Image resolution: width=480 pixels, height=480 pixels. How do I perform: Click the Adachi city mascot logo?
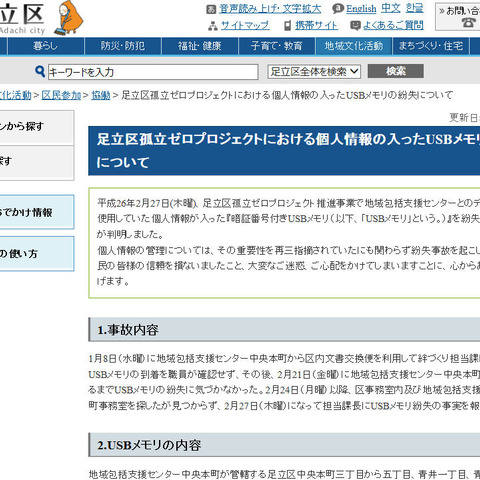click(69, 18)
